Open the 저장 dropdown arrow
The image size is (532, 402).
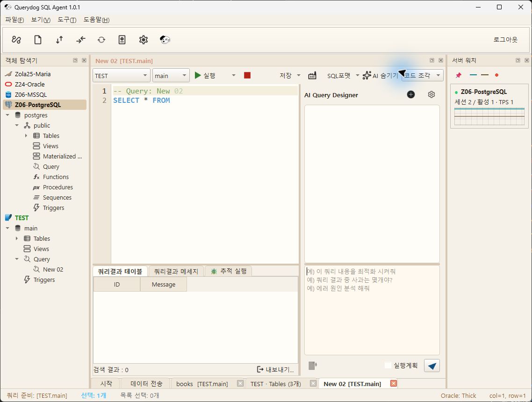pyautogui.click(x=299, y=75)
